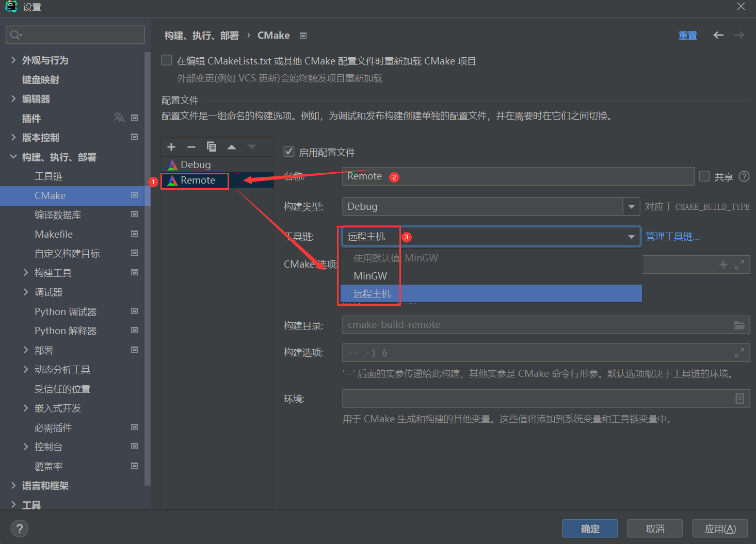Toggle reload CMake project on file edit
The width and height of the screenshot is (756, 544).
tap(167, 60)
